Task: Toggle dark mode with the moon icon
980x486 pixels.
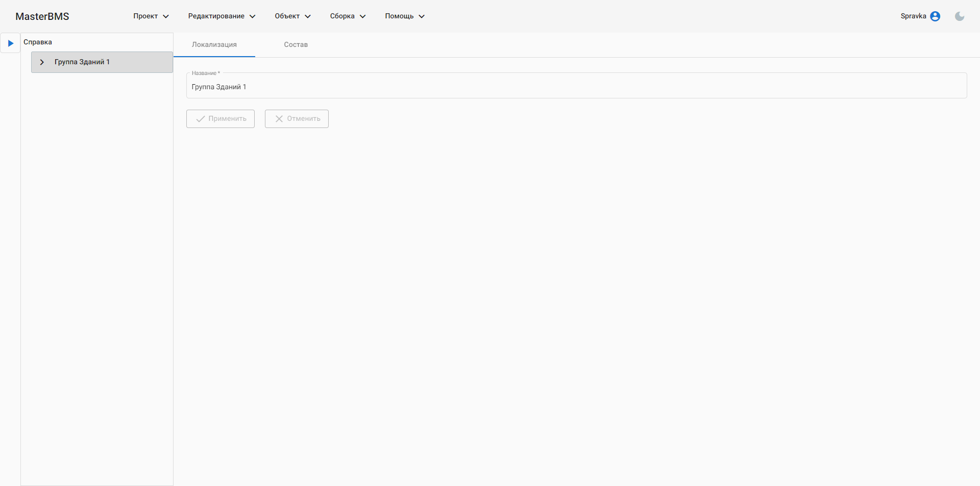Action: coord(960,16)
